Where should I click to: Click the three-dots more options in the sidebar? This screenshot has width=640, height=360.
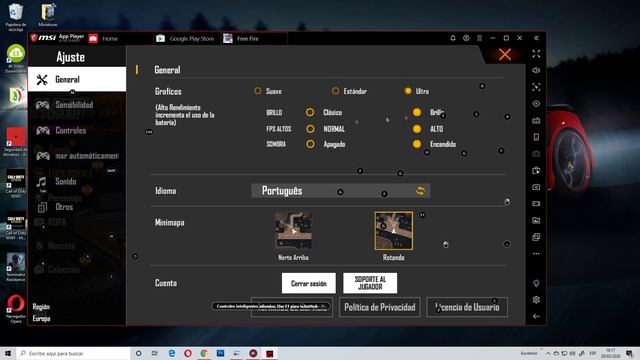(536, 253)
